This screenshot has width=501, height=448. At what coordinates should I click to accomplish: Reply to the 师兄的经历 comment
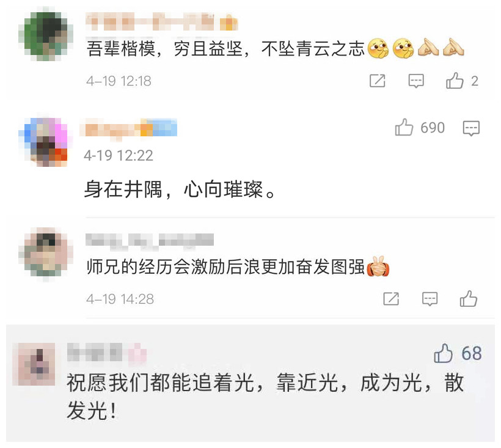[x=430, y=299]
